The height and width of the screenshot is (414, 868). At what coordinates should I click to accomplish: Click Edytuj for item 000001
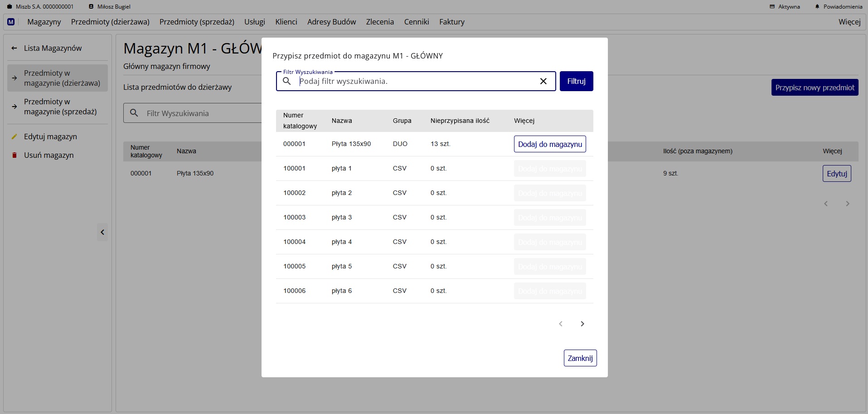[836, 174]
